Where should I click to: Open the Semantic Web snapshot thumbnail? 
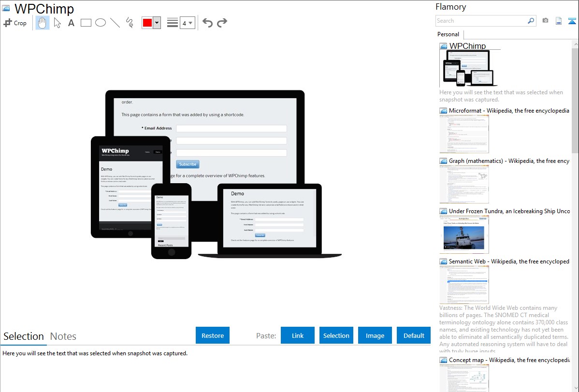pos(464,285)
